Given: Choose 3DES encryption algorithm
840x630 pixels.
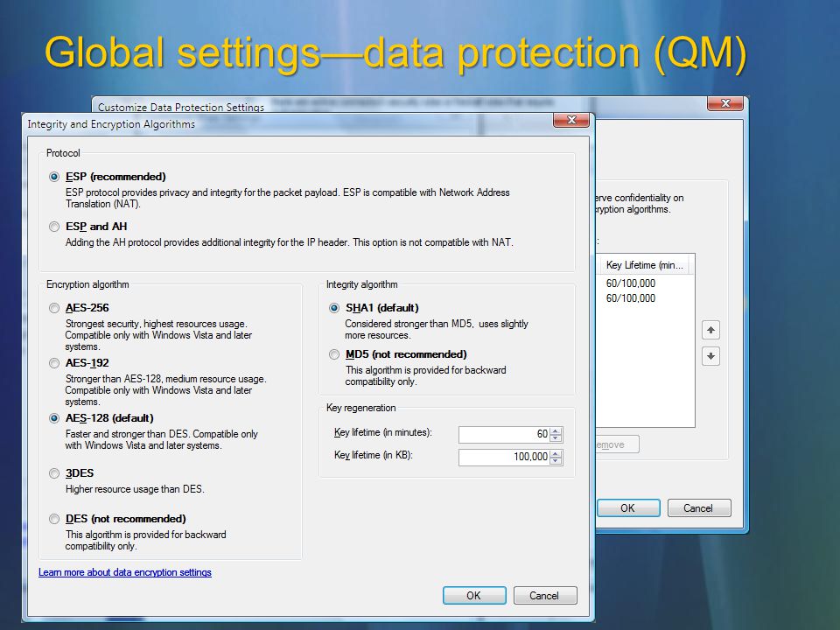Looking at the screenshot, I should tap(54, 473).
